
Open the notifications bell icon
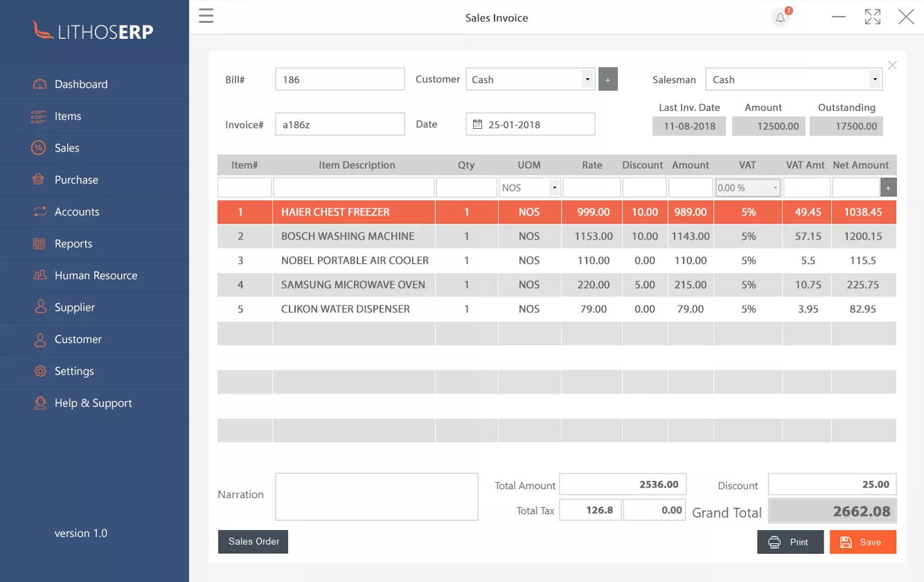pos(781,17)
